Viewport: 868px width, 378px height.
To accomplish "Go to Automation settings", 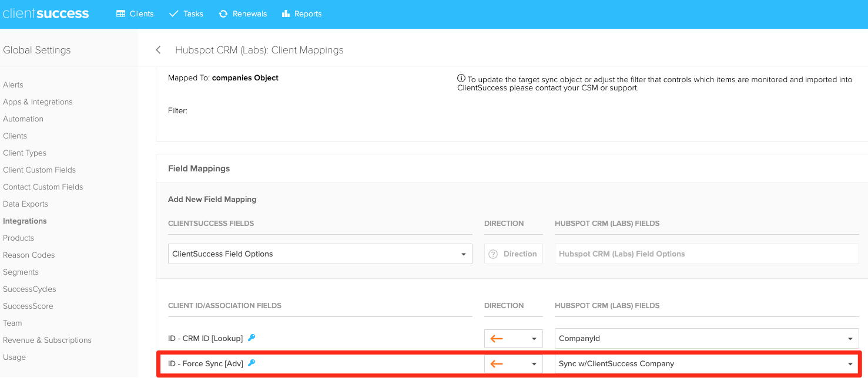I will 23,119.
